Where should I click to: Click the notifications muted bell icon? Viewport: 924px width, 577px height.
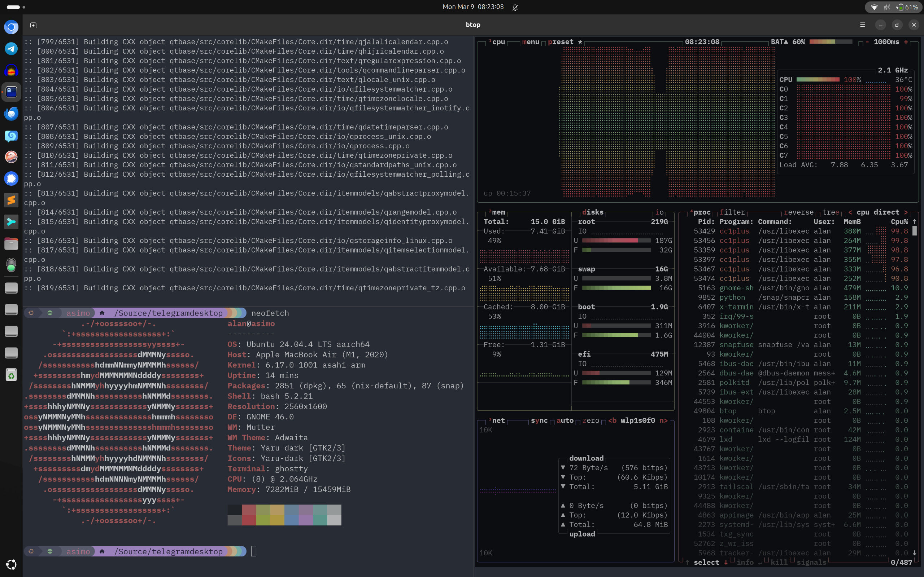click(x=515, y=7)
